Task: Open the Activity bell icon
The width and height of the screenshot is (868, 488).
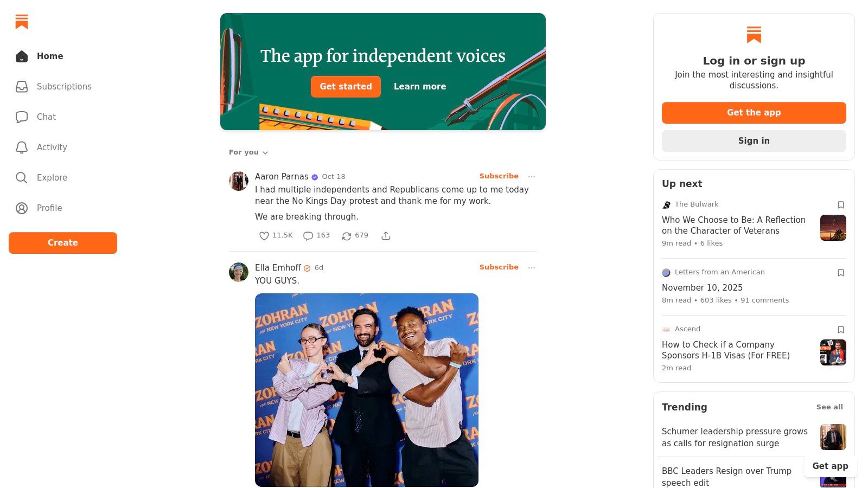Action: pyautogui.click(x=22, y=147)
